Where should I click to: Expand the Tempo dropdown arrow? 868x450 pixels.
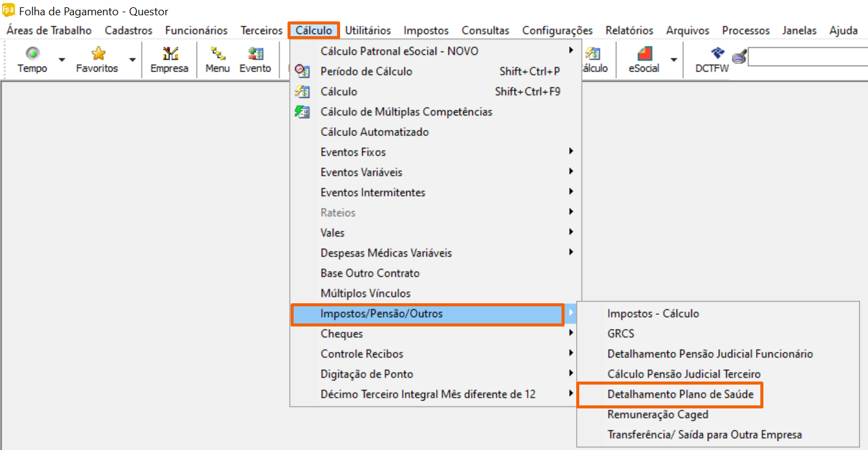(x=62, y=59)
